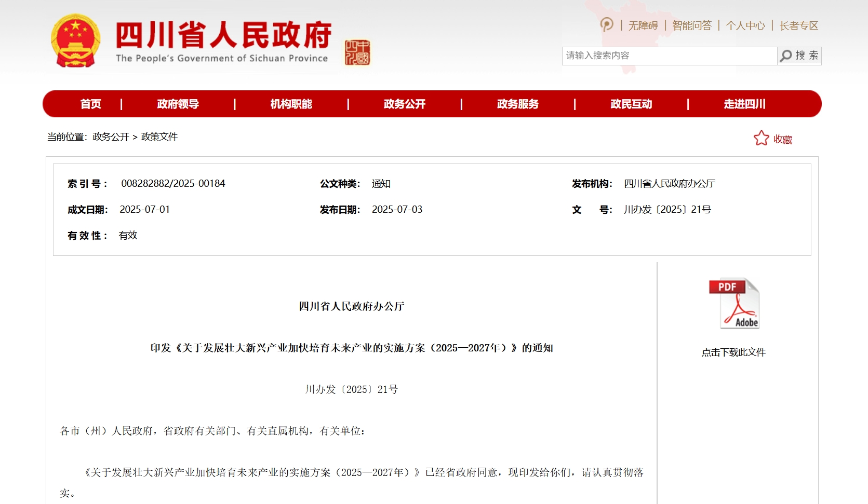Click 政策文件 in the breadcrumb

click(159, 137)
